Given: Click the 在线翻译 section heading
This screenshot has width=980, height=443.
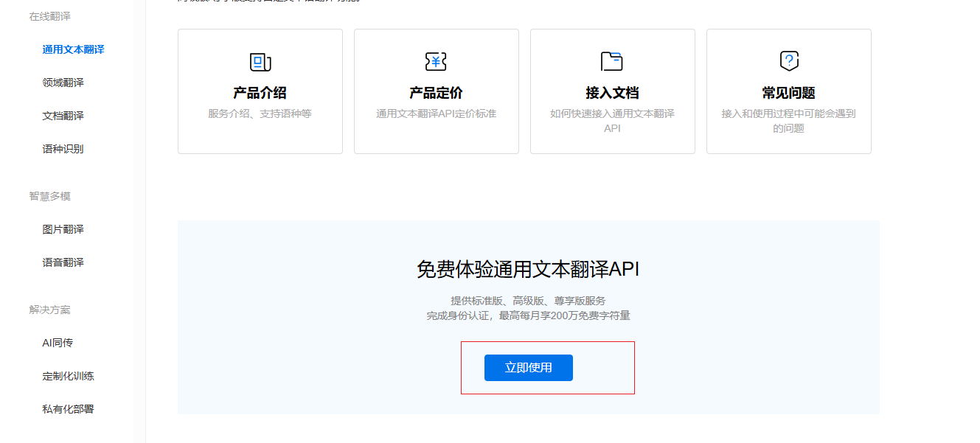Looking at the screenshot, I should pyautogui.click(x=50, y=16).
